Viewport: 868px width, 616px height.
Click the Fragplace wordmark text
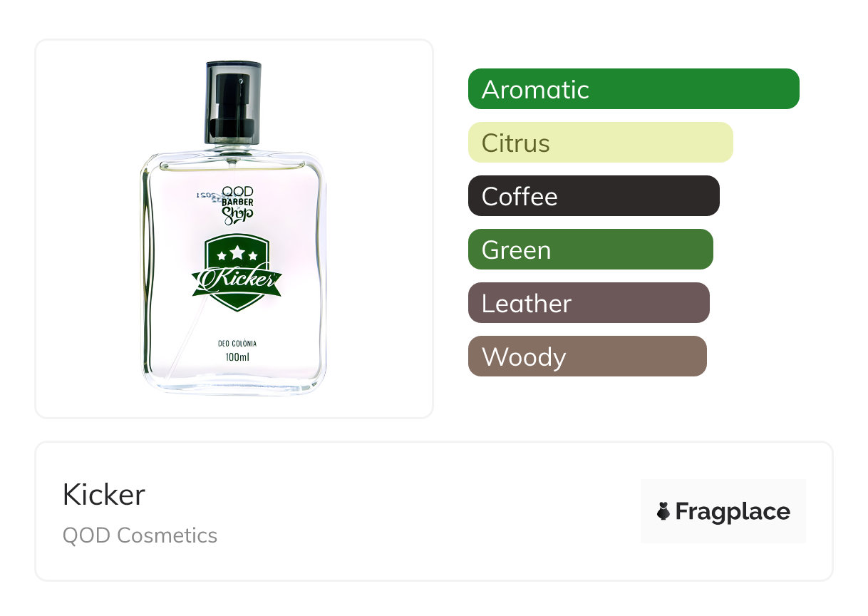733,512
